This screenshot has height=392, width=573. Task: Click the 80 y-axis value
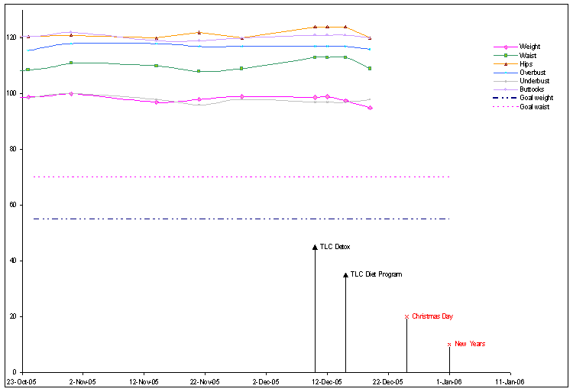click(13, 149)
